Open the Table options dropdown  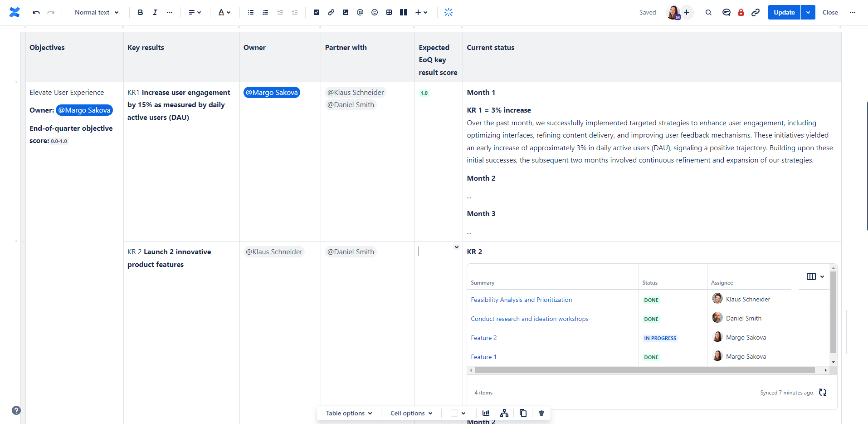coord(348,413)
